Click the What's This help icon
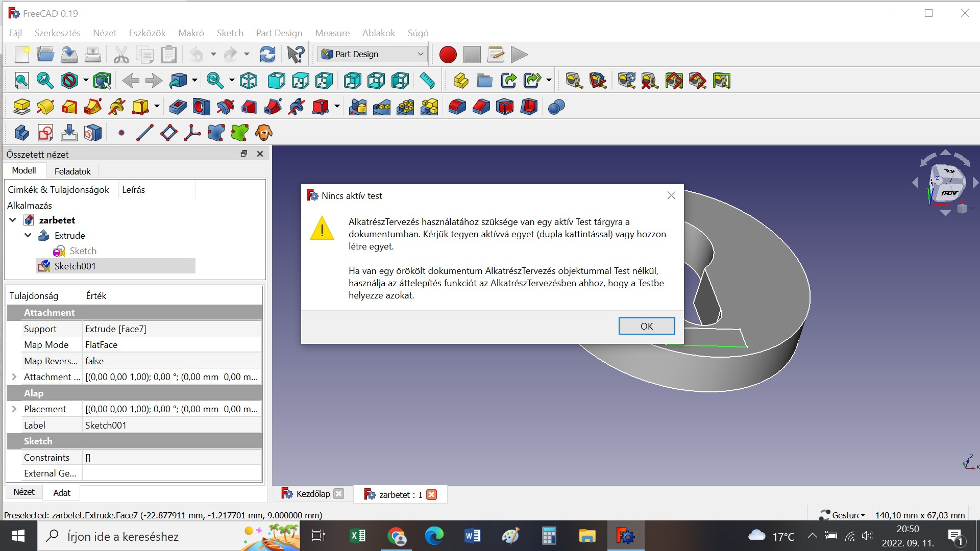The image size is (980, 551). click(296, 55)
